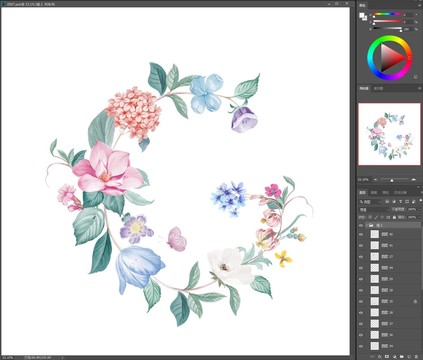The image size is (423, 360).
Task: Hide layer 44 with its eye icon
Action: click(361, 268)
